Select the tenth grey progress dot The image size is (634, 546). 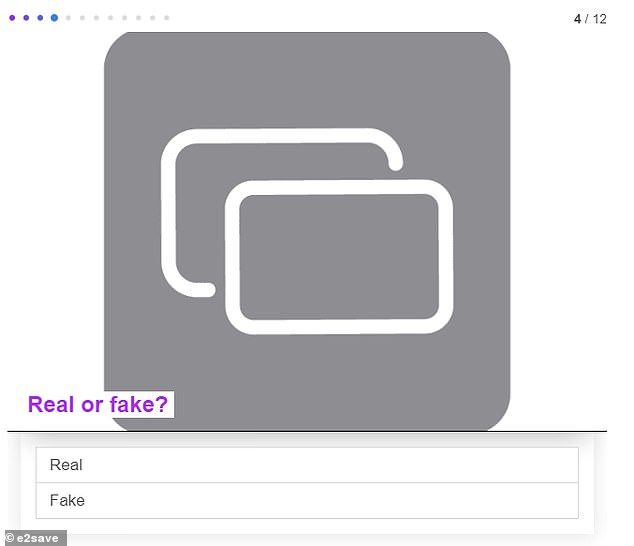(139, 18)
